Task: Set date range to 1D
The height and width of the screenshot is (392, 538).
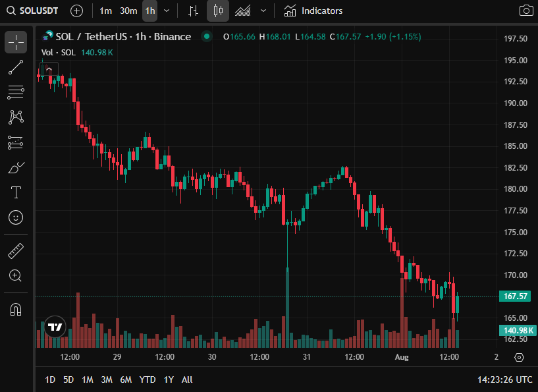Action: (50, 379)
